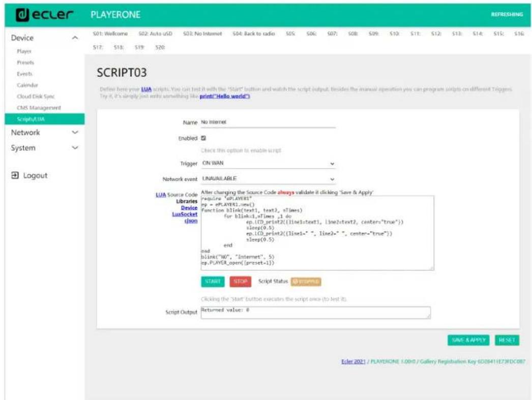Open the LuaSocket library link
Viewport: 532px width, 400px height.
click(x=185, y=214)
